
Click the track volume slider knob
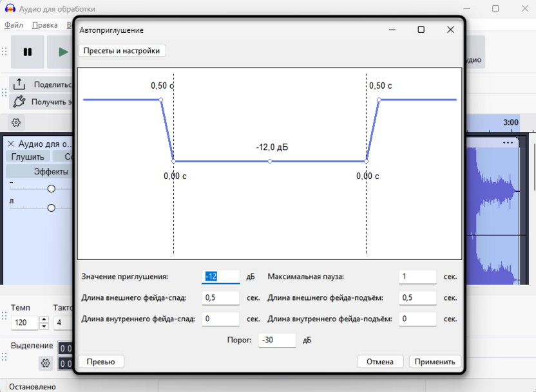(52, 189)
